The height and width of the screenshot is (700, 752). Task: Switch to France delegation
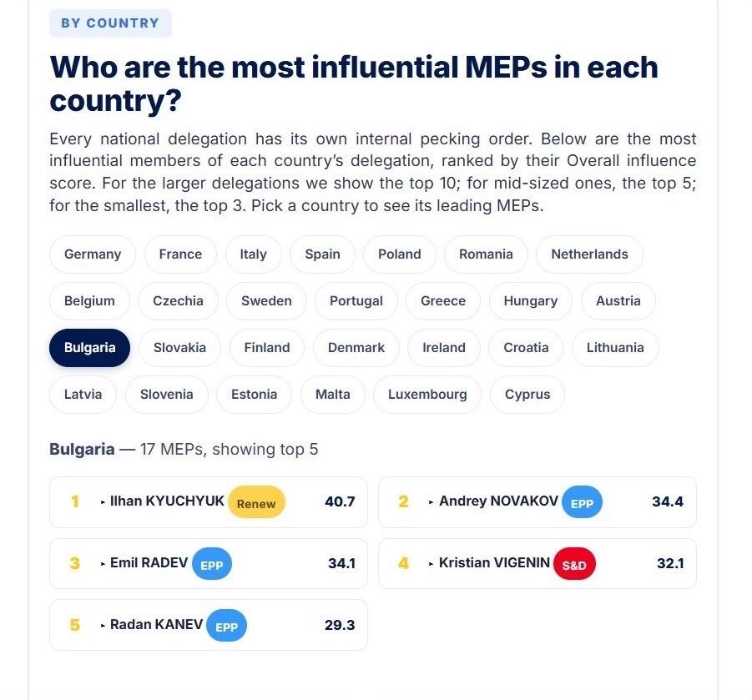pos(180,254)
